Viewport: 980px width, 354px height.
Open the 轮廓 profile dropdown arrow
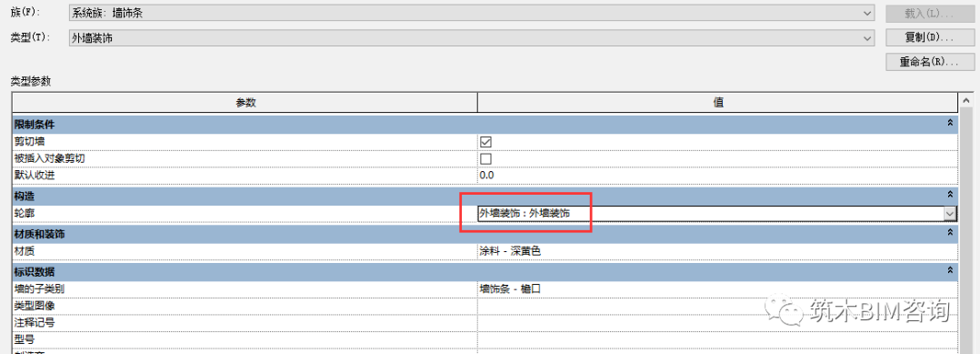950,213
